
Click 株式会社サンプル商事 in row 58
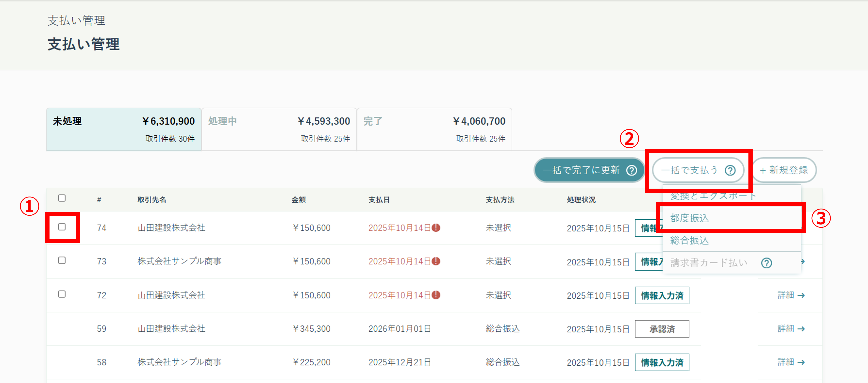click(179, 362)
